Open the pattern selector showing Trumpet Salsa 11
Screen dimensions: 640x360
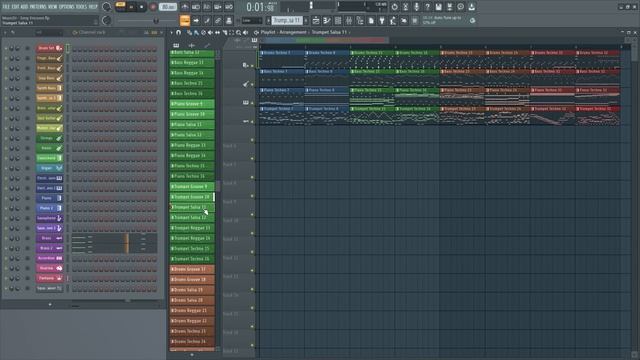[287, 20]
